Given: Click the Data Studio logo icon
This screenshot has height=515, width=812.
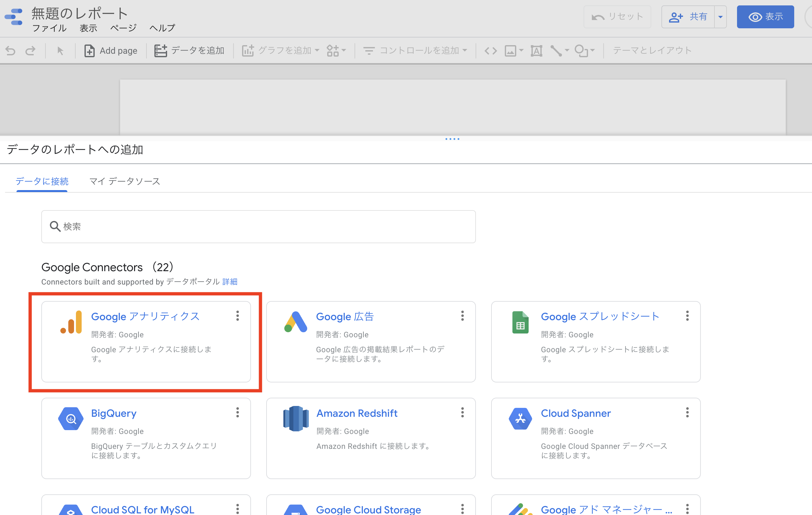Looking at the screenshot, I should coord(13,17).
